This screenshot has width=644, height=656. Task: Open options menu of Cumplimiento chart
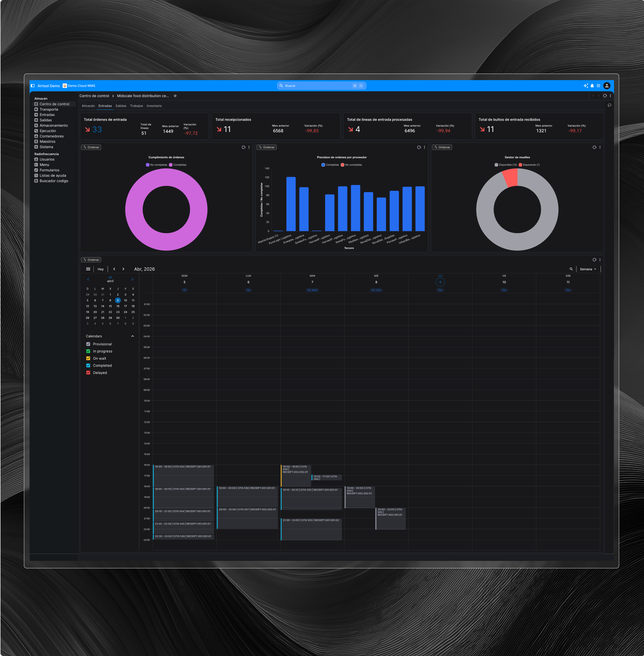[249, 147]
